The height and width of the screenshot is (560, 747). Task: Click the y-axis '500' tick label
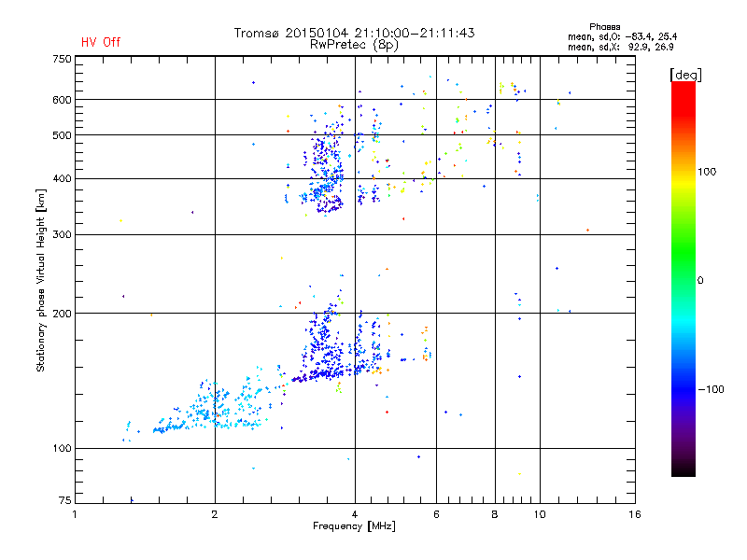pyautogui.click(x=62, y=135)
